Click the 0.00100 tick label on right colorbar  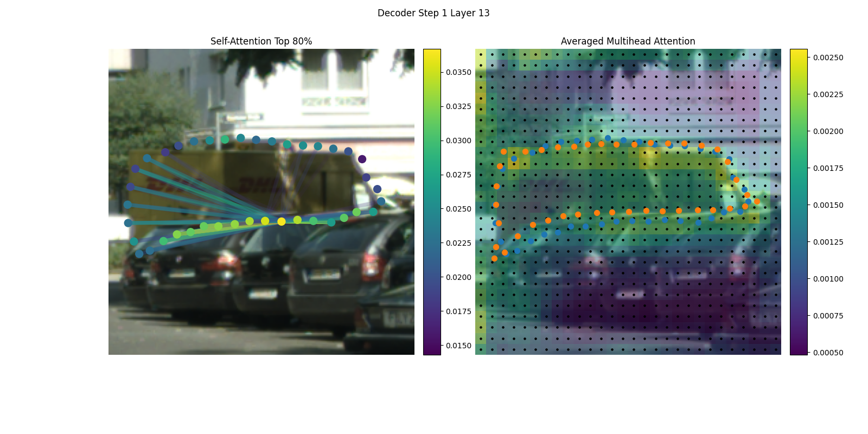828,279
